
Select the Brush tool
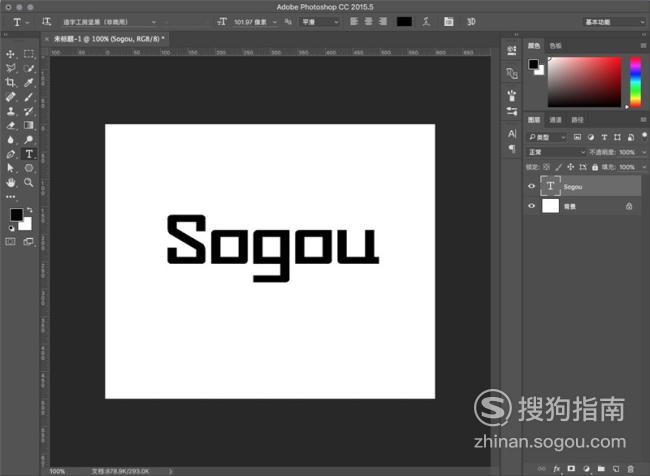(x=29, y=97)
